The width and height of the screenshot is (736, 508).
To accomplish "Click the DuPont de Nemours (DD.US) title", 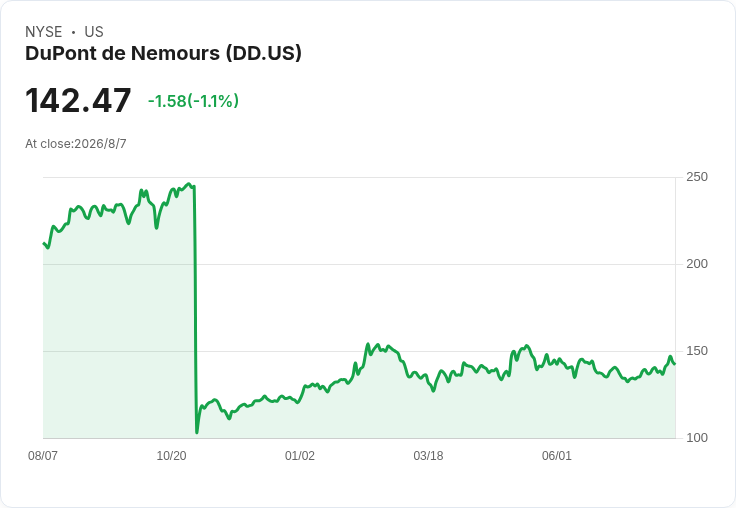I will tap(163, 53).
